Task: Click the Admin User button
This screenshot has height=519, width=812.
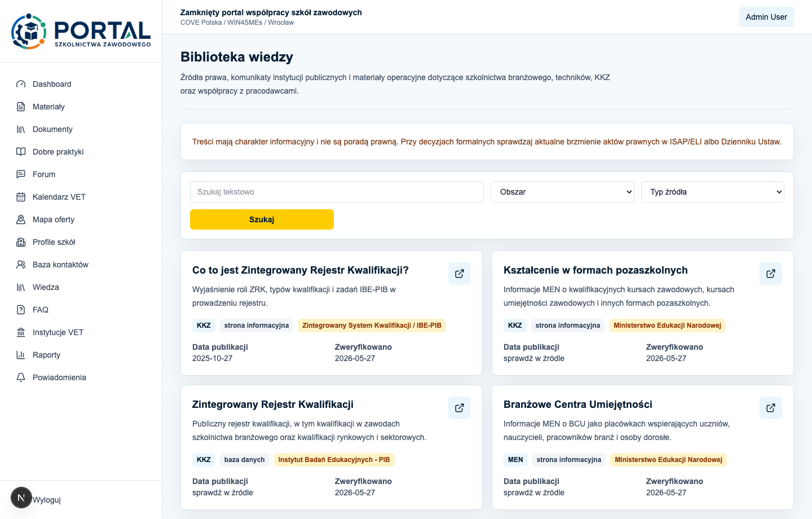Action: click(x=766, y=17)
